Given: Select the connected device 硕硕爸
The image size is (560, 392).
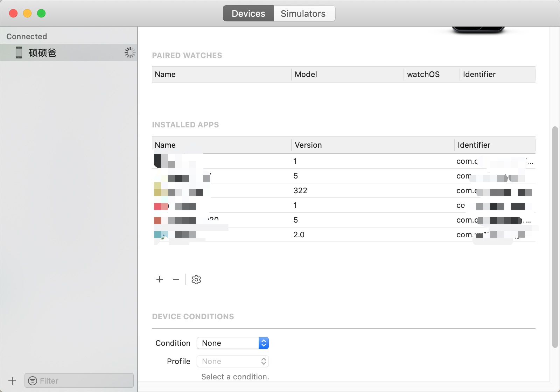Looking at the screenshot, I should coord(69,52).
